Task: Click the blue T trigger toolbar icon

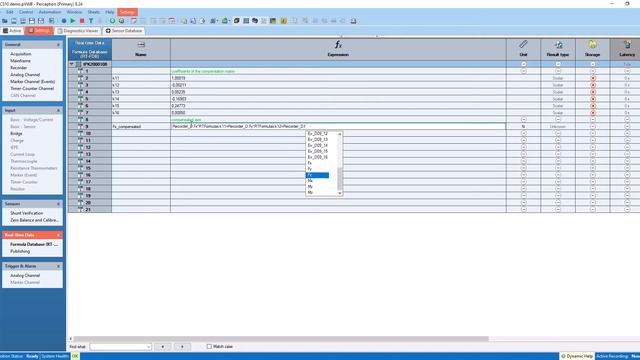Action: pyautogui.click(x=91, y=21)
